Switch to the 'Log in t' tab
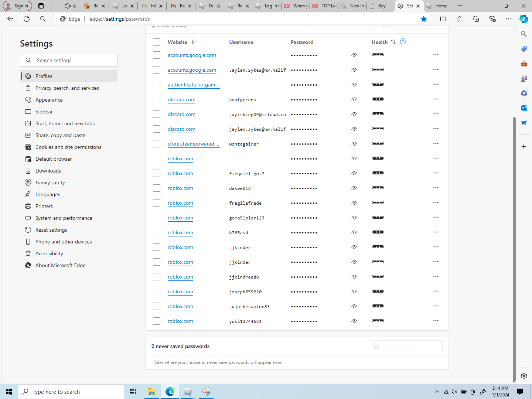 (x=268, y=6)
